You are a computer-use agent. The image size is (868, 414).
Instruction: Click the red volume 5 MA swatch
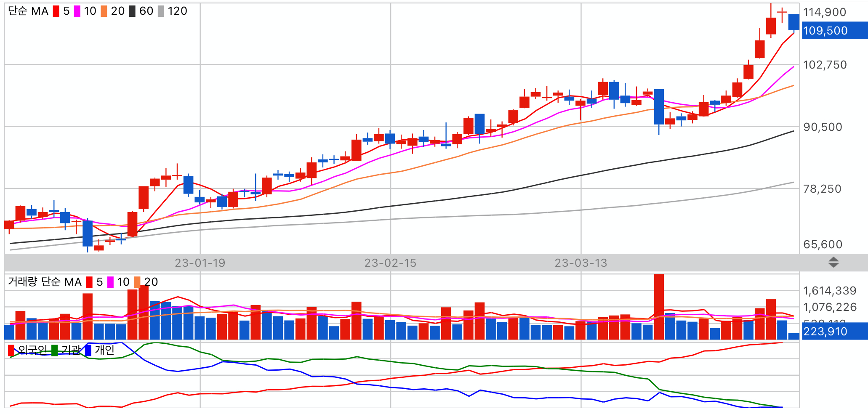click(x=89, y=282)
